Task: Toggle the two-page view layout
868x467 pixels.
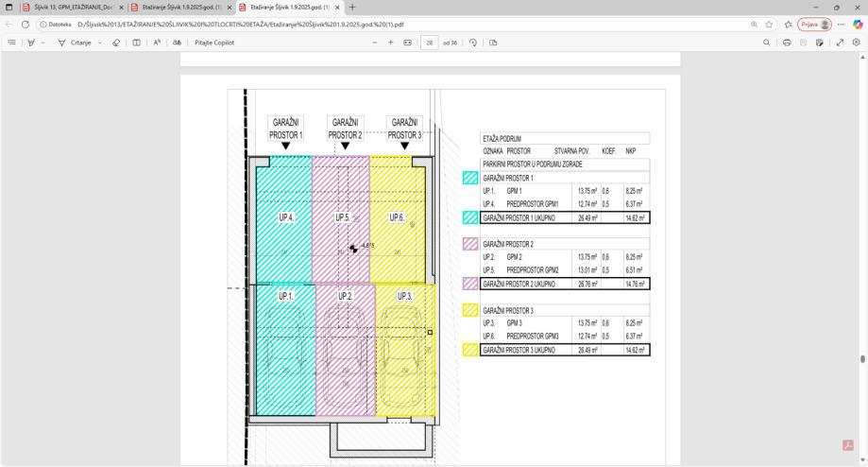Action: (x=137, y=43)
